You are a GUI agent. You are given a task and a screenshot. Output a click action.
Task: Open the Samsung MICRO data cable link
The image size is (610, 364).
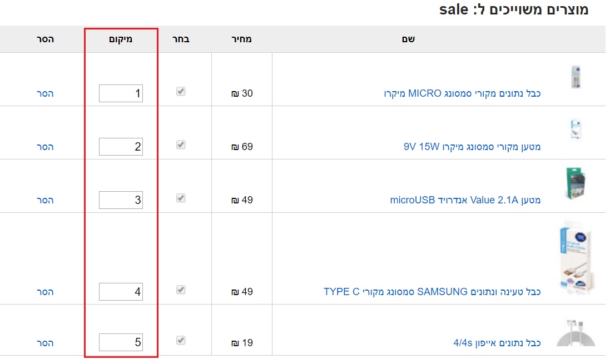coord(462,93)
